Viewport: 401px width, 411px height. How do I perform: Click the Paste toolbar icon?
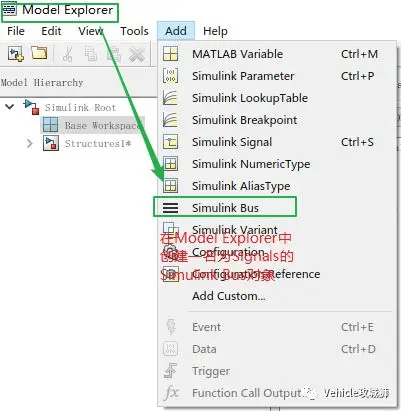(x=114, y=54)
